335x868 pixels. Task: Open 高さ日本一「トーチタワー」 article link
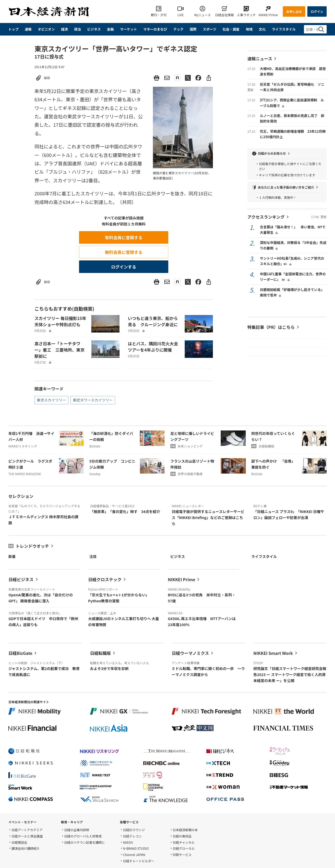tap(59, 350)
